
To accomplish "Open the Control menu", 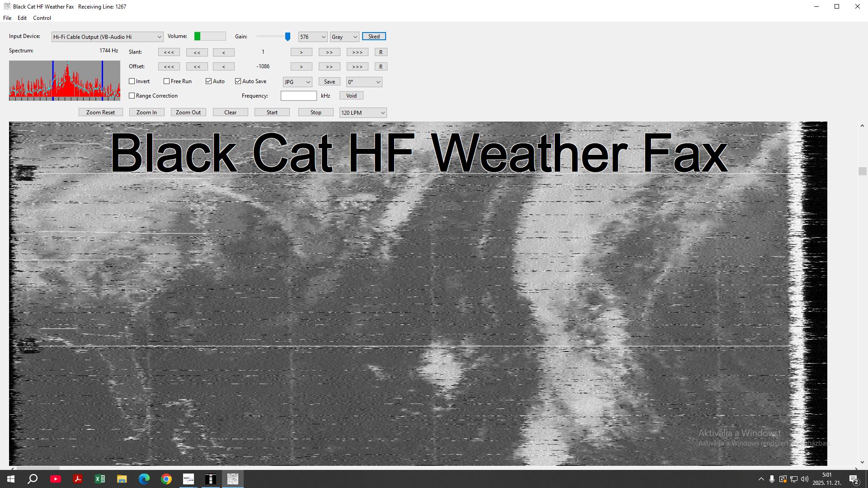I will [x=42, y=18].
